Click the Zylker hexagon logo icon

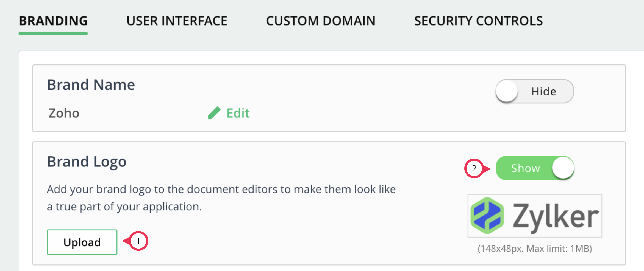[487, 216]
